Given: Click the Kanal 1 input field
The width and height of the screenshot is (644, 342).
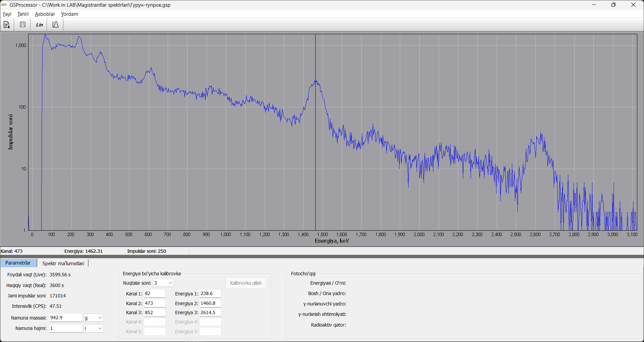Looking at the screenshot, I should tap(155, 293).
